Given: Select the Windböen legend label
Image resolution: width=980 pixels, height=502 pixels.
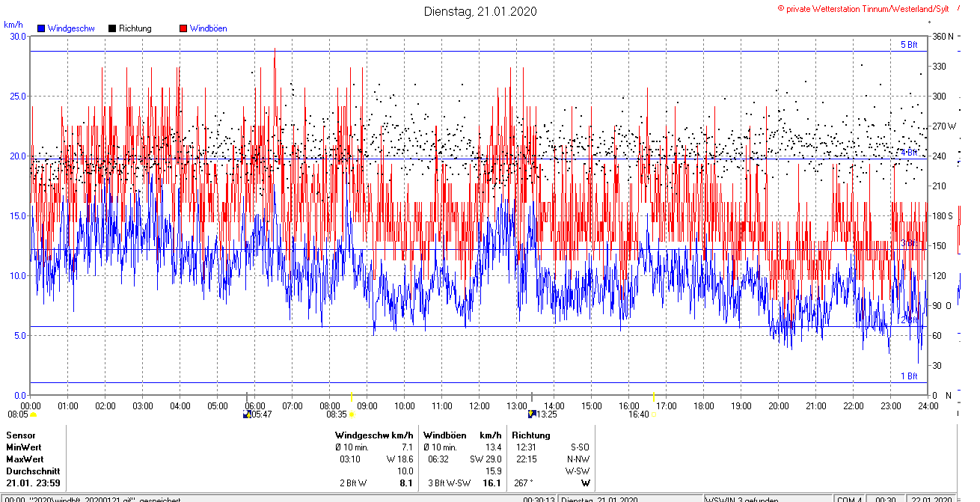Looking at the screenshot, I should [209, 28].
